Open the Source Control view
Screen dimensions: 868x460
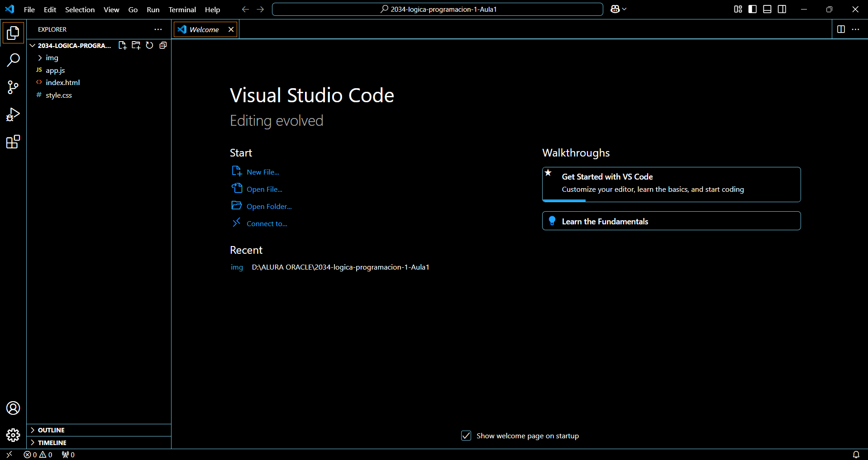point(13,87)
